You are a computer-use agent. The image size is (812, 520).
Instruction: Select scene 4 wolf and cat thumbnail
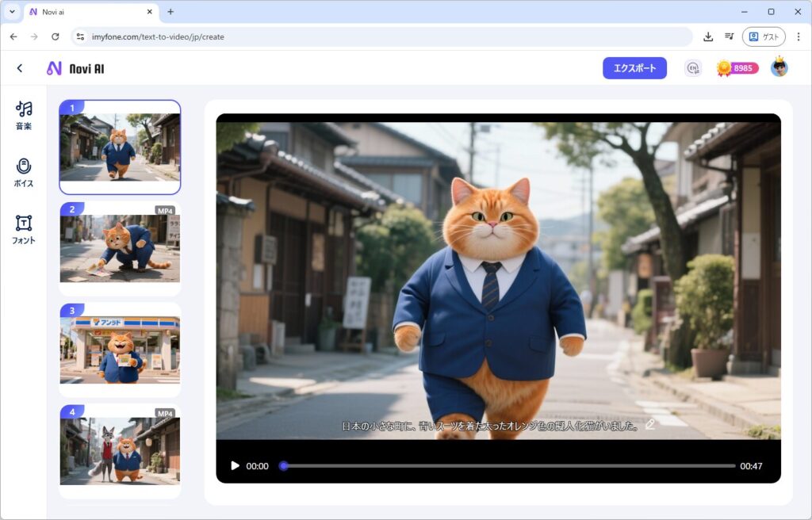[120, 450]
